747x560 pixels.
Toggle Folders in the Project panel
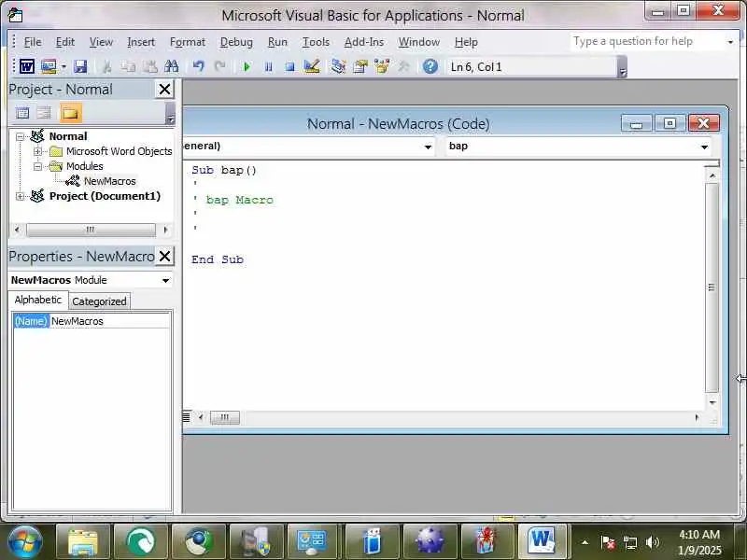click(71, 113)
